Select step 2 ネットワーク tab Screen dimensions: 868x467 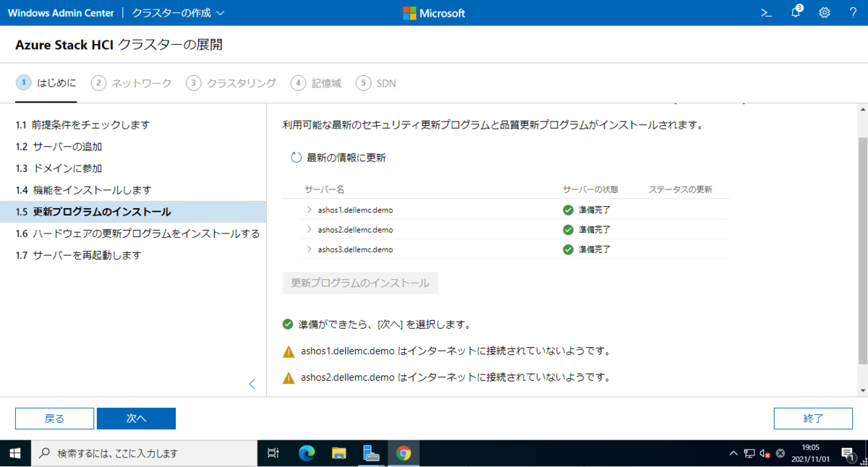(131, 82)
